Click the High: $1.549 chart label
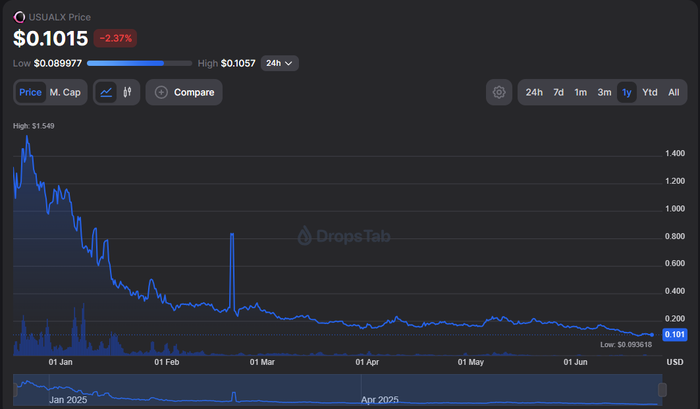Screen dimensions: 700x409 point(33,126)
